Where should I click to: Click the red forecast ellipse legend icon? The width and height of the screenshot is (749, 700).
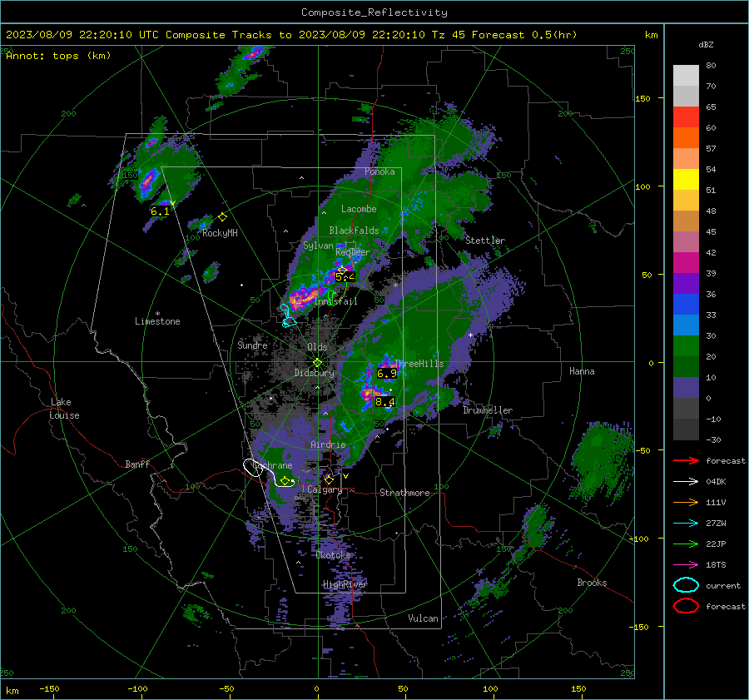(x=686, y=606)
